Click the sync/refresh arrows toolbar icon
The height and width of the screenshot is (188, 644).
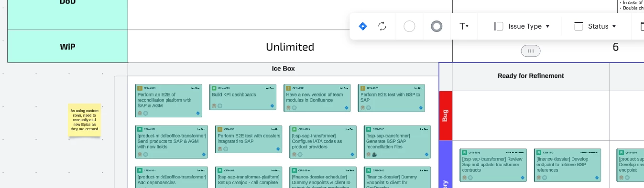coord(382,26)
